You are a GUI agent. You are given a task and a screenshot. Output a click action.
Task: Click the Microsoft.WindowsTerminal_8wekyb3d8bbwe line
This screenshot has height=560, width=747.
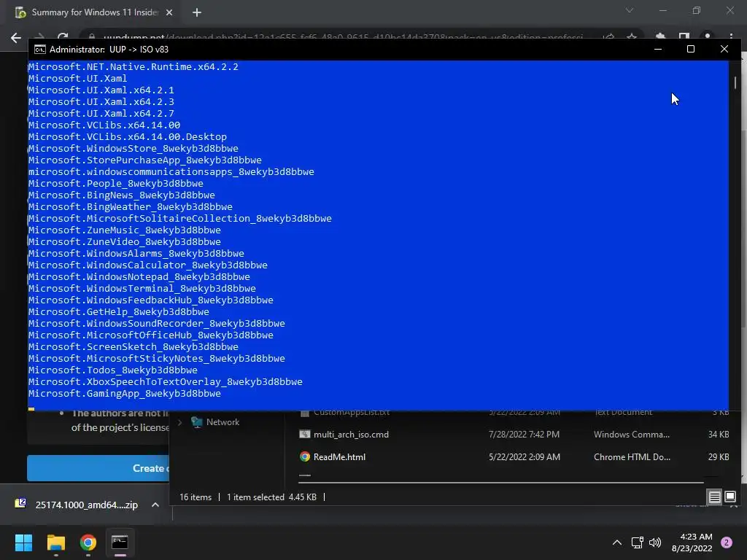[142, 289]
